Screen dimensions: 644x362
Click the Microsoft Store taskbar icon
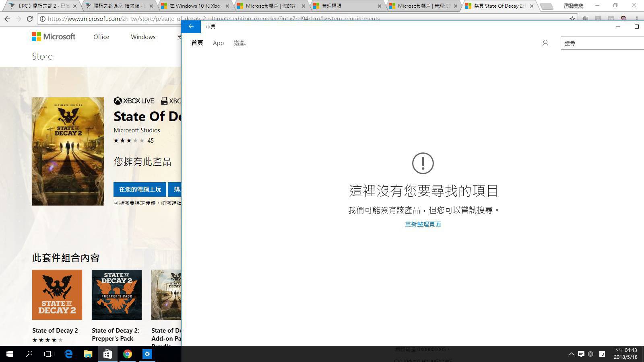(x=107, y=354)
